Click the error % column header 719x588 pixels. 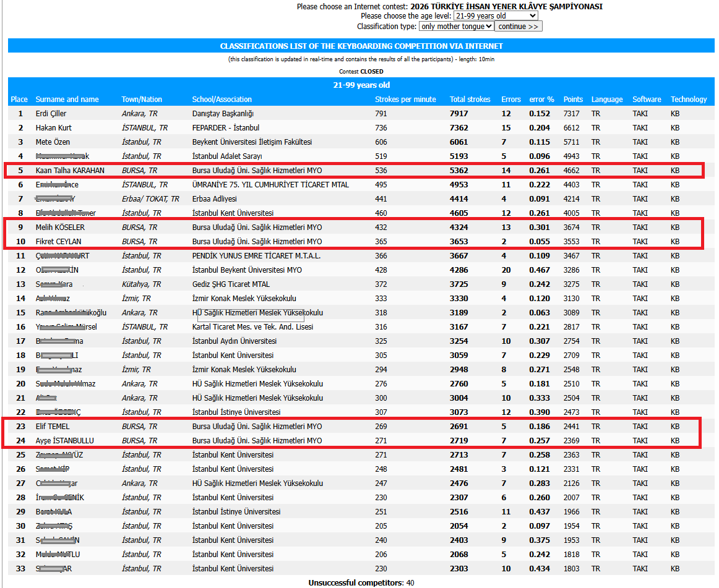pos(541,100)
